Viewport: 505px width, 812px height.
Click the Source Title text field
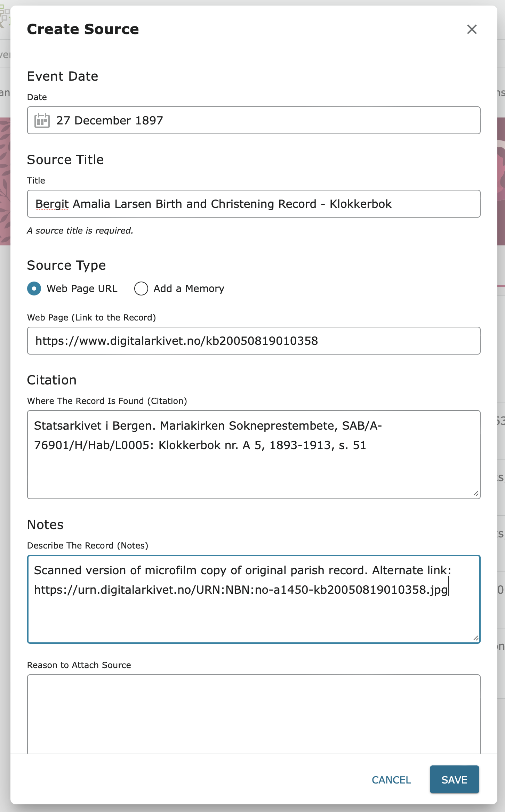coord(253,204)
